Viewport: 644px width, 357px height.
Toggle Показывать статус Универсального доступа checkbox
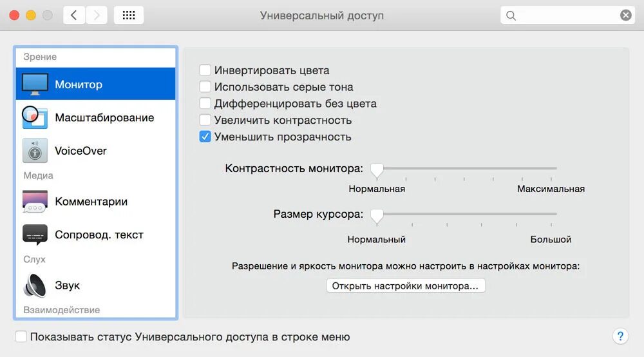click(21, 336)
